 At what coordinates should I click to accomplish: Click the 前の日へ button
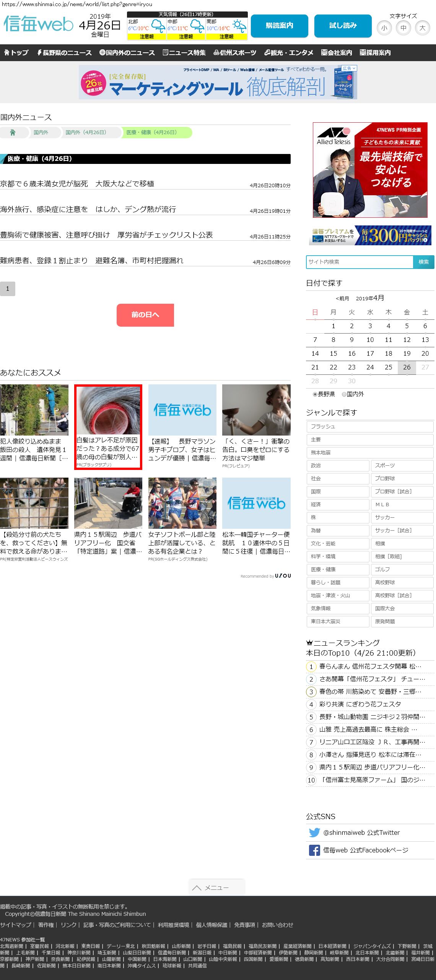click(x=145, y=315)
